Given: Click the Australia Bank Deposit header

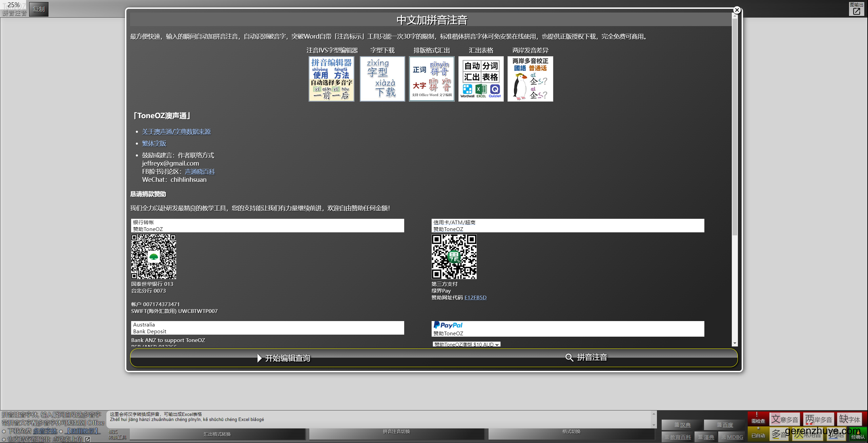Looking at the screenshot, I should click(x=267, y=328).
